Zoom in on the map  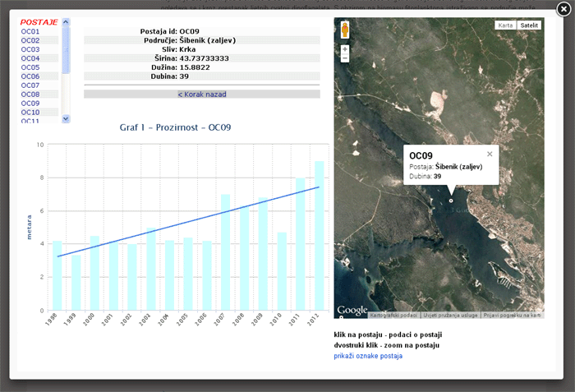345,49
